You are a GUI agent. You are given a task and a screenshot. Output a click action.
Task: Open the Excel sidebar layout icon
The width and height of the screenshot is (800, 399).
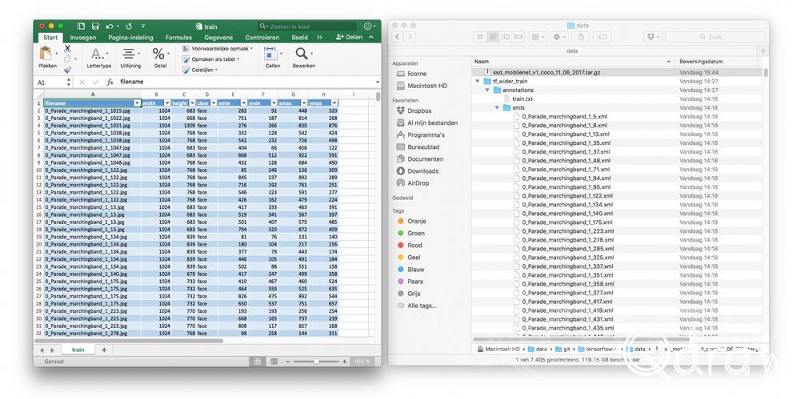81,26
